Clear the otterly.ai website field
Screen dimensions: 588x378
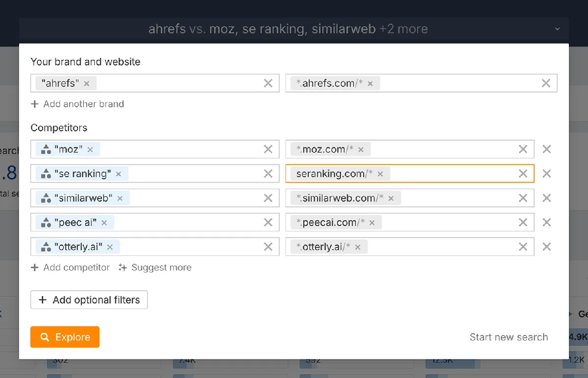pos(523,247)
